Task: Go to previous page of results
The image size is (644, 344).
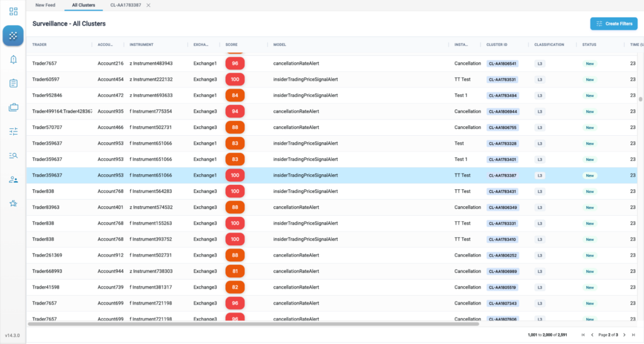Action: [592, 335]
